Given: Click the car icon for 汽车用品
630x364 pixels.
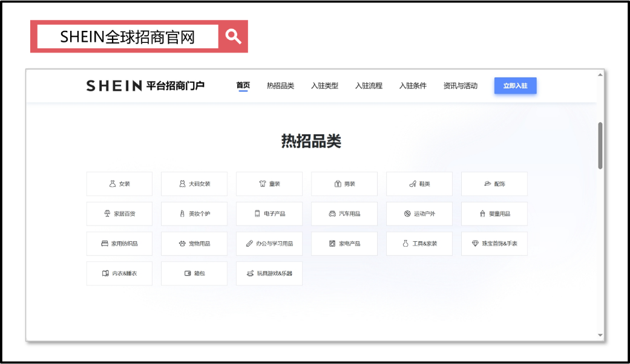Looking at the screenshot, I should coord(332,213).
